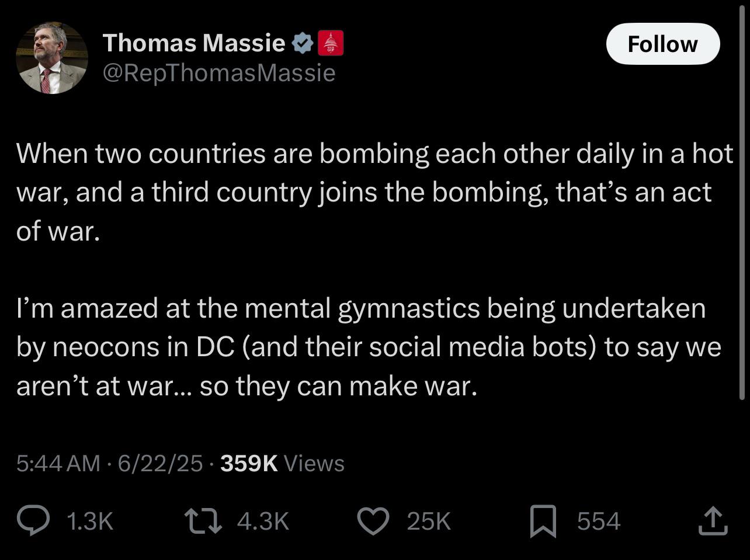Image resolution: width=750 pixels, height=560 pixels.
Task: Bookmark the tweet with the bookmark icon
Action: pyautogui.click(x=543, y=521)
